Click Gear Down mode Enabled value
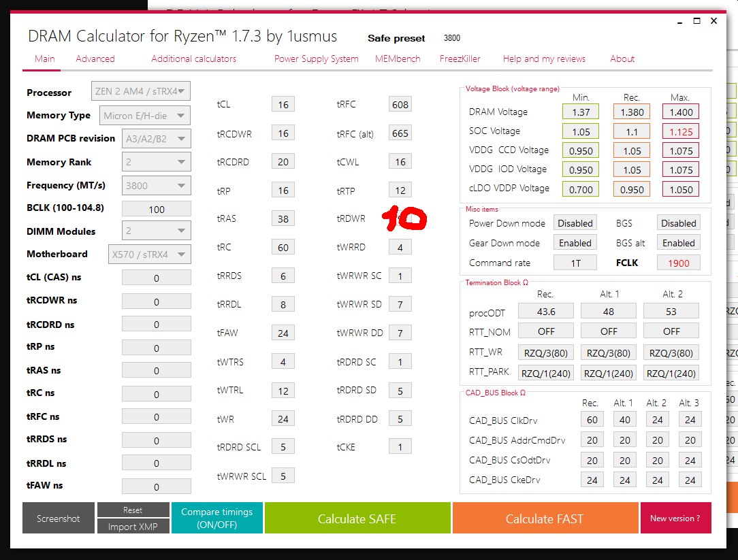 (575, 243)
